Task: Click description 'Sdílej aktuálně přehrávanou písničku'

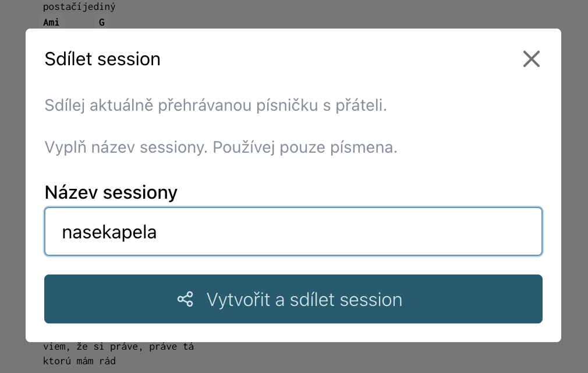Action: (181, 105)
